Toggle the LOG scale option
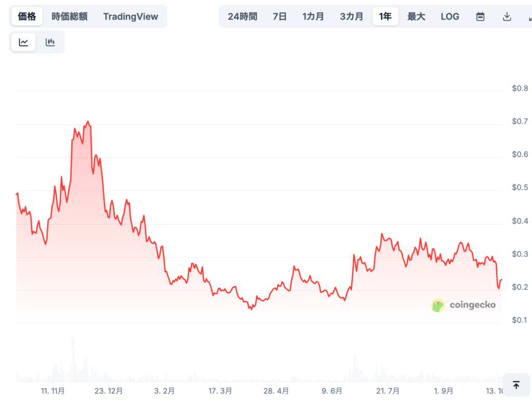 tap(450, 17)
